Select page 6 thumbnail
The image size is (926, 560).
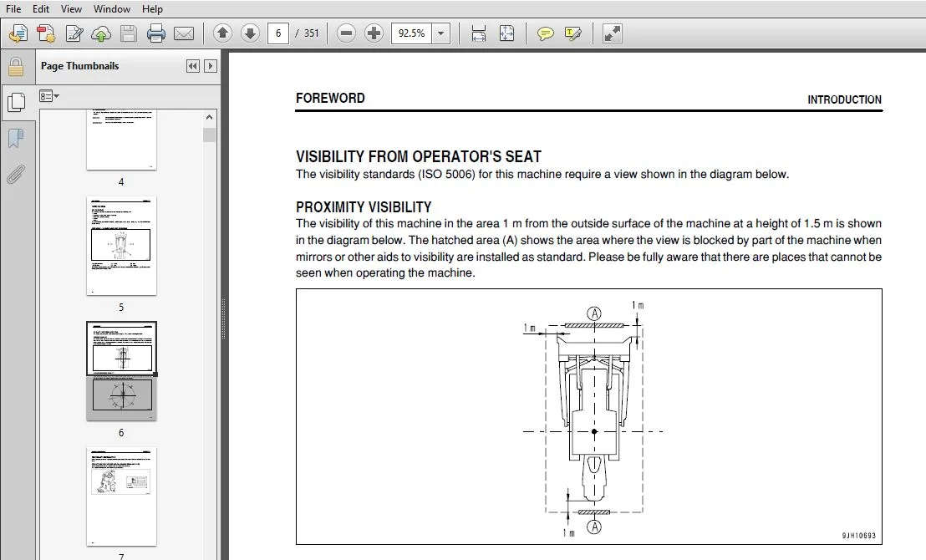[121, 371]
